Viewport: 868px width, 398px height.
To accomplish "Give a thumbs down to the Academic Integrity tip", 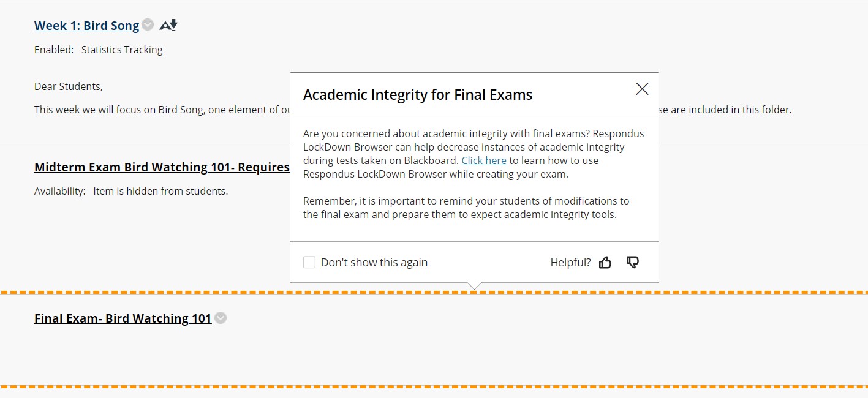I will click(632, 261).
